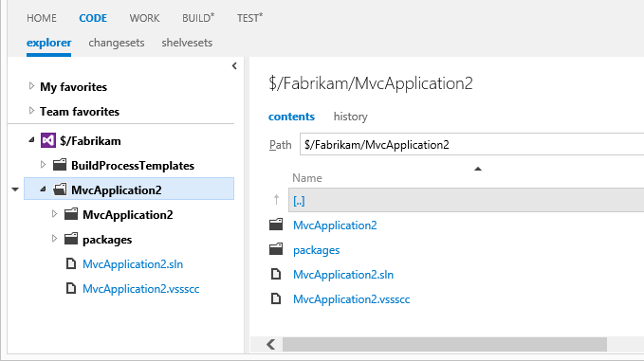Open MvcApplication2 folder in contents list

pos(335,226)
